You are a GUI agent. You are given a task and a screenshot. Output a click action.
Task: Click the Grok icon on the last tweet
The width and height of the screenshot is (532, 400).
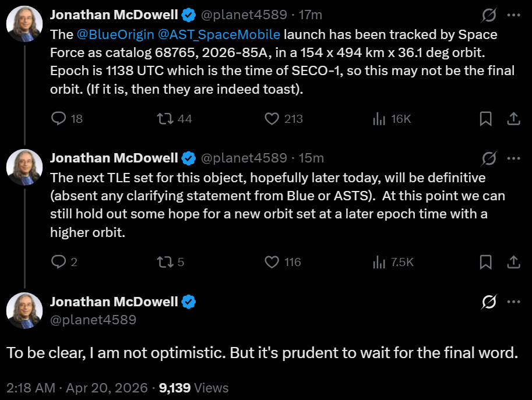click(x=490, y=302)
